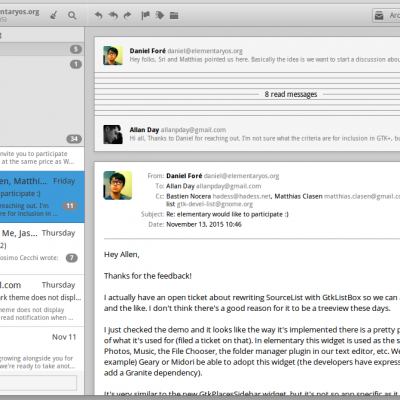
Task: Click Daniel Foré's avatar in the top message
Action: (113, 55)
